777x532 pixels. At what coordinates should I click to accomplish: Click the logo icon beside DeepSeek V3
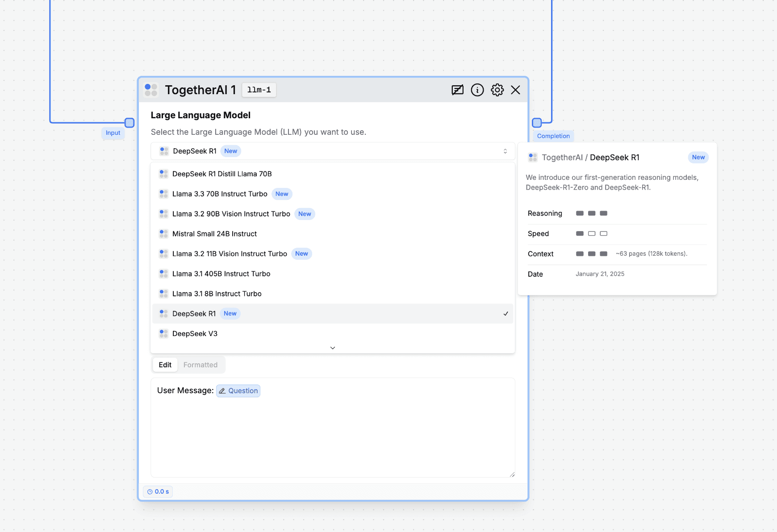(163, 333)
